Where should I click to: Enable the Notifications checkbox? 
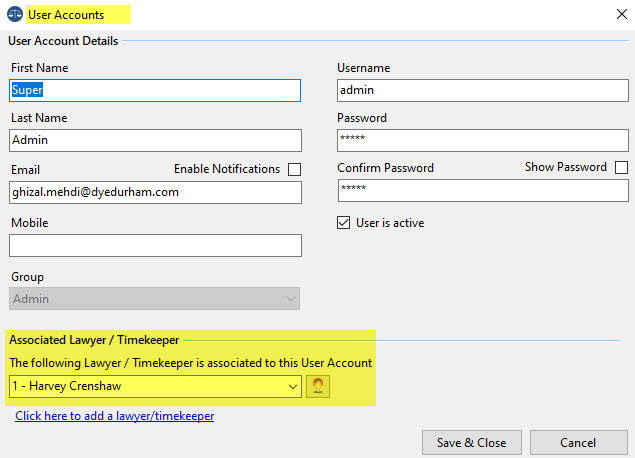[294, 169]
